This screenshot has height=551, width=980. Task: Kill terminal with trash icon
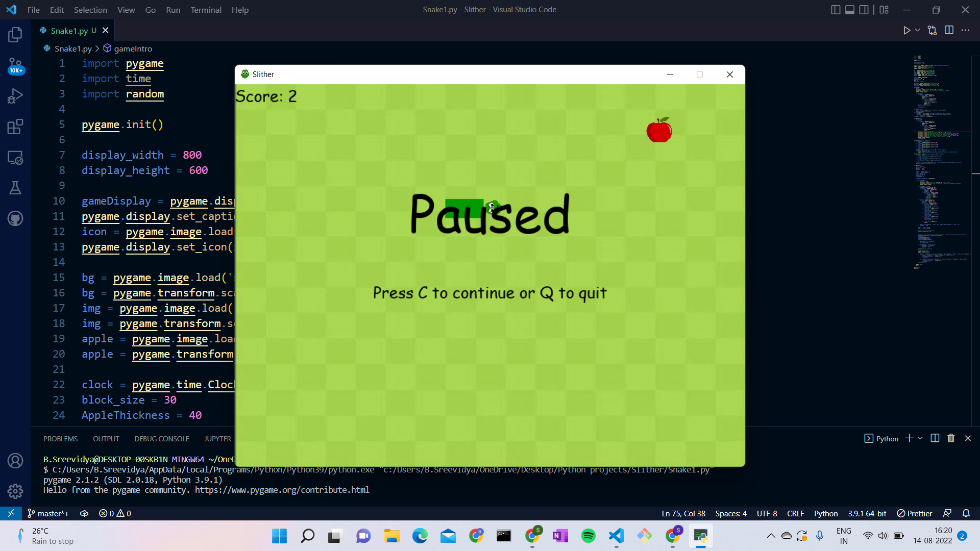(951, 438)
